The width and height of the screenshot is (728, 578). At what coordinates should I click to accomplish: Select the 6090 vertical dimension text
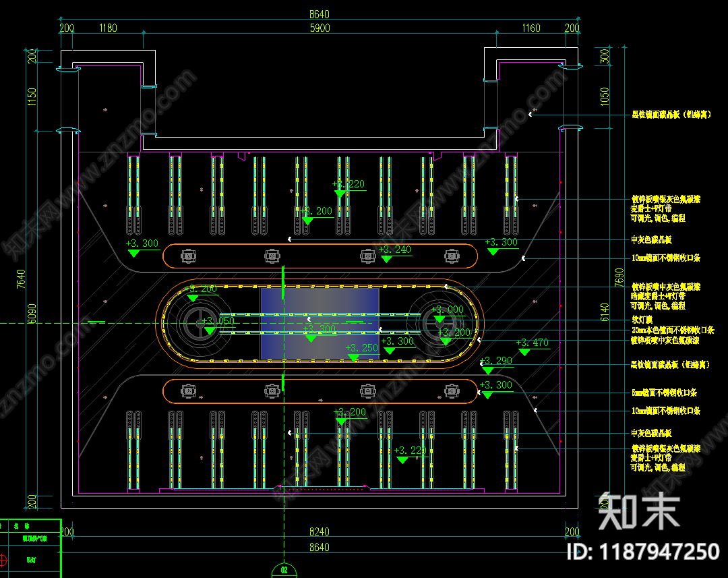tap(32, 314)
